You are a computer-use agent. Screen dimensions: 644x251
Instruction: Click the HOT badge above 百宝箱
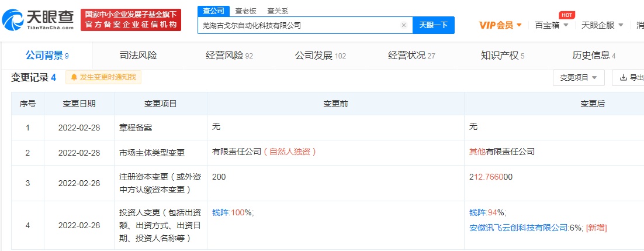[x=567, y=15]
